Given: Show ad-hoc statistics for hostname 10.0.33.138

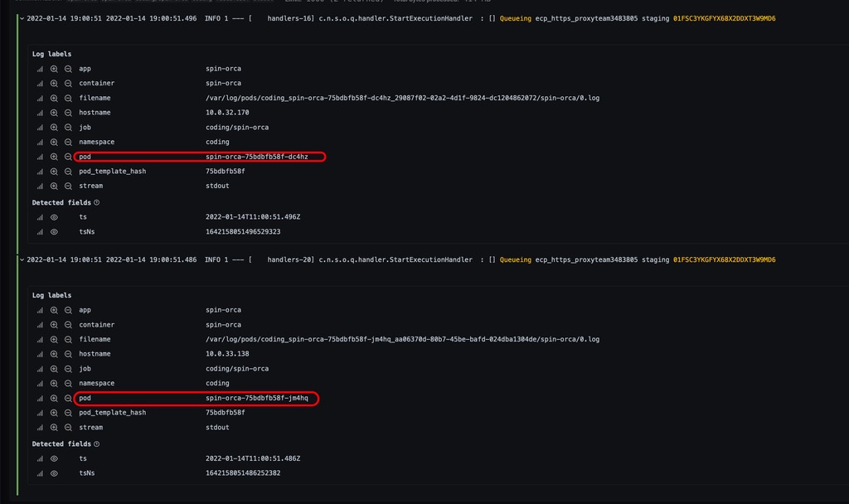Looking at the screenshot, I should pyautogui.click(x=39, y=354).
